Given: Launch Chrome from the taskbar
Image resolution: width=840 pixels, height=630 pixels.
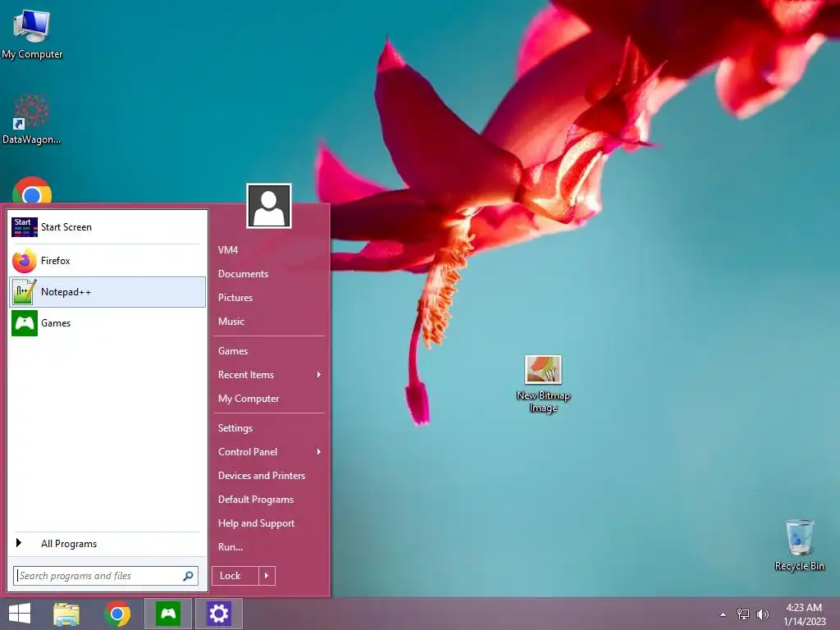Looking at the screenshot, I should point(118,614).
